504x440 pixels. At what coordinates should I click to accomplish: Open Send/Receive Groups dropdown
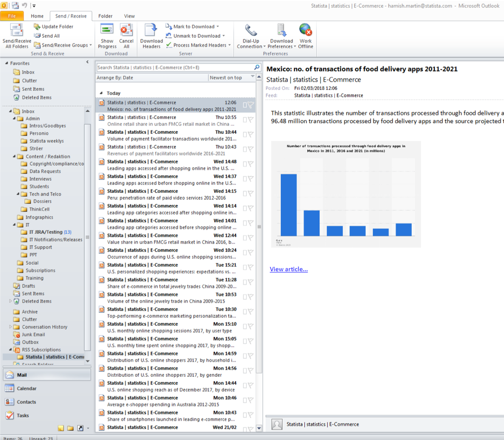click(x=63, y=45)
